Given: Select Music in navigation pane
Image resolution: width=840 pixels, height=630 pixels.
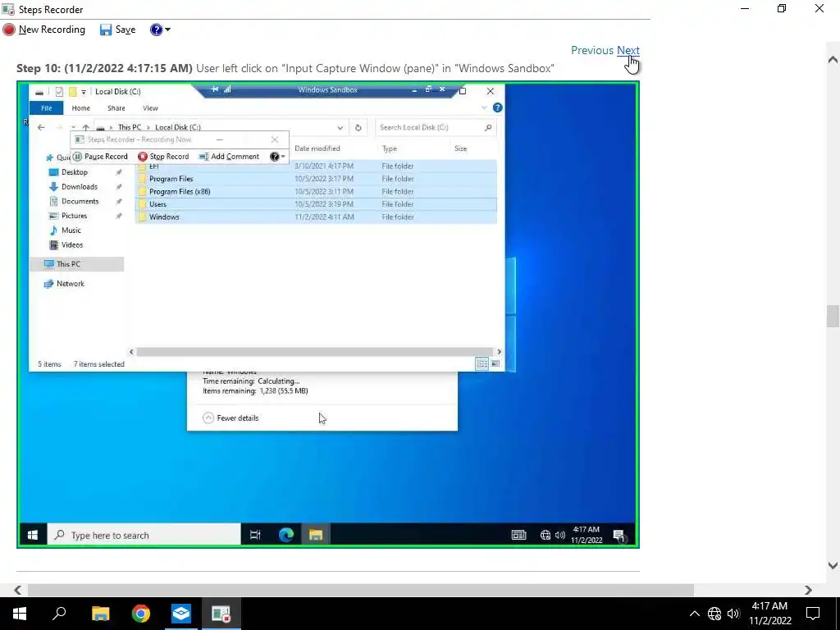Looking at the screenshot, I should [x=71, y=230].
